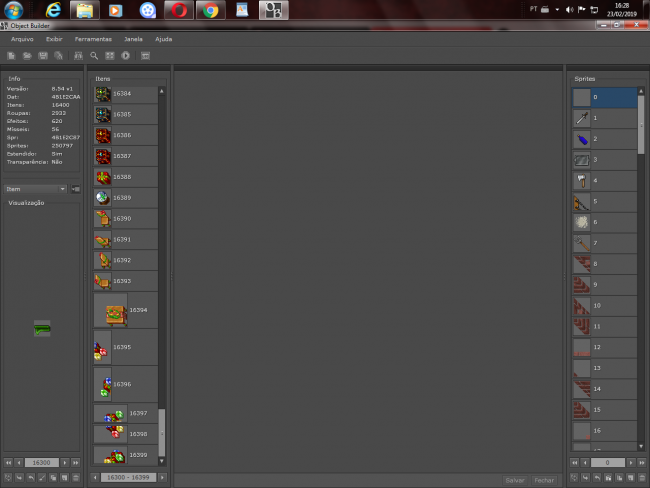Expand the Item category dropdown

(x=36, y=189)
